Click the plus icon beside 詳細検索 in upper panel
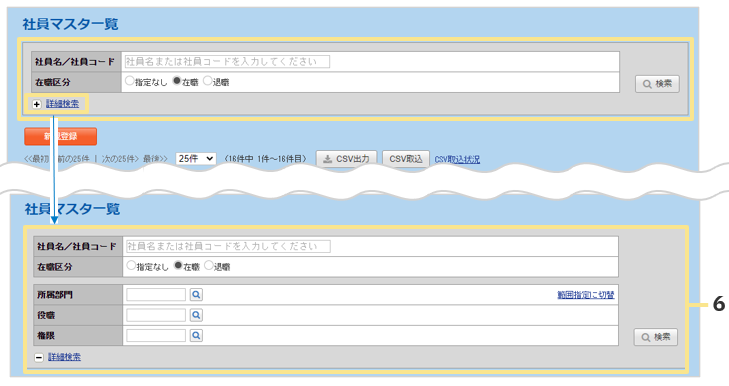 pos(37,104)
